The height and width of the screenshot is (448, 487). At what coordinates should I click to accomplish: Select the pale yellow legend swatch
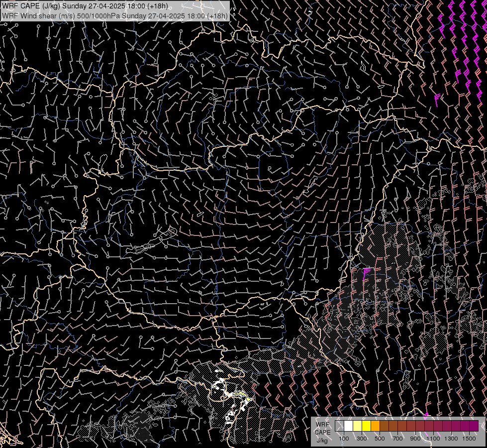pyautogui.click(x=358, y=426)
